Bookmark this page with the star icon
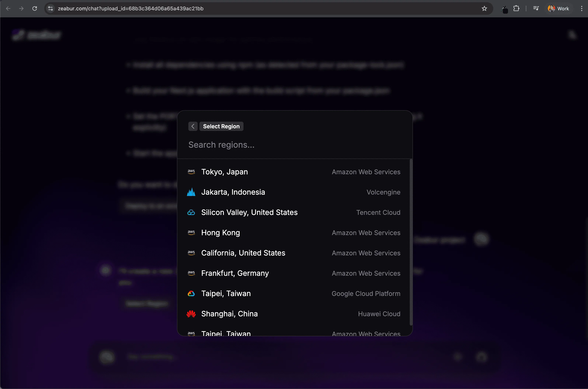Viewport: 588px width, 389px height. pyautogui.click(x=484, y=8)
